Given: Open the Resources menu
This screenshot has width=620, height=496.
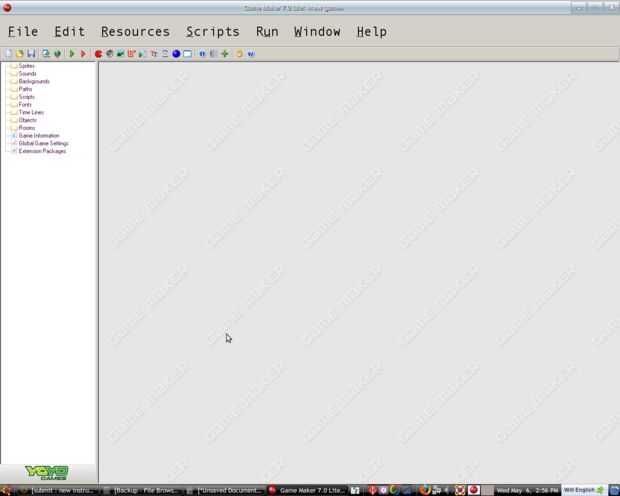Looking at the screenshot, I should click(x=135, y=32).
